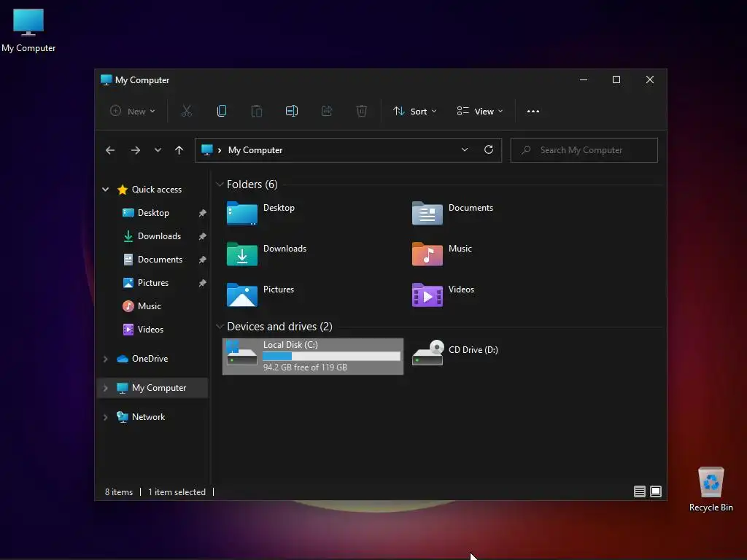This screenshot has width=747, height=560.
Task: Select the My Computer desktop icon
Action: click(28, 31)
